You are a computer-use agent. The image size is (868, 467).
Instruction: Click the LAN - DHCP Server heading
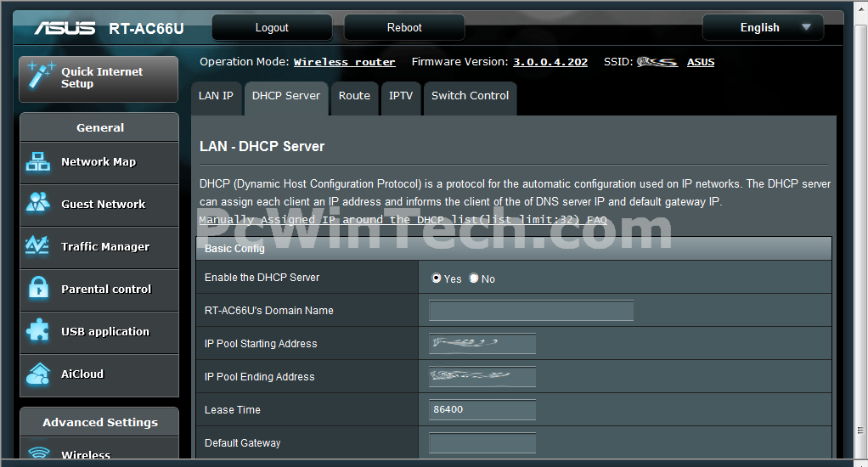click(x=262, y=147)
